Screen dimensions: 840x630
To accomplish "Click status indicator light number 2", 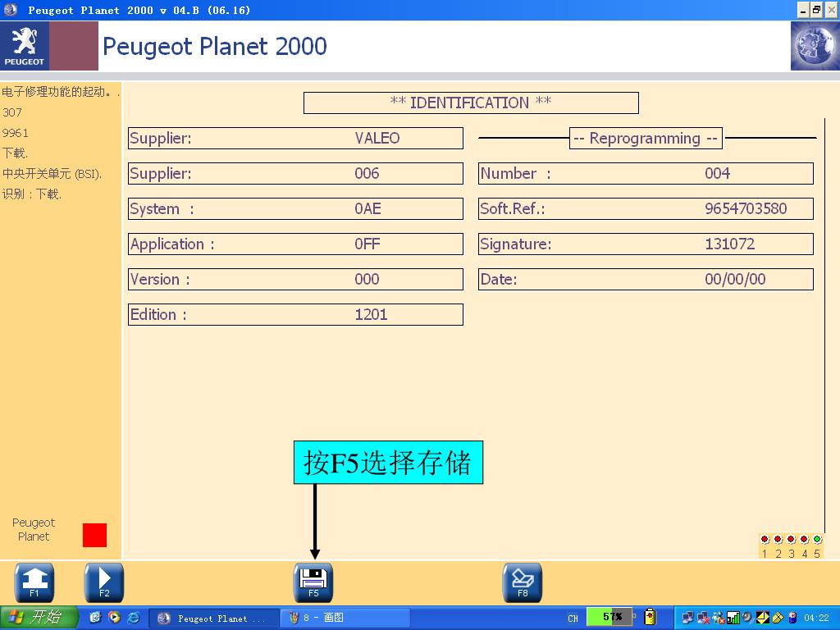I will (778, 540).
